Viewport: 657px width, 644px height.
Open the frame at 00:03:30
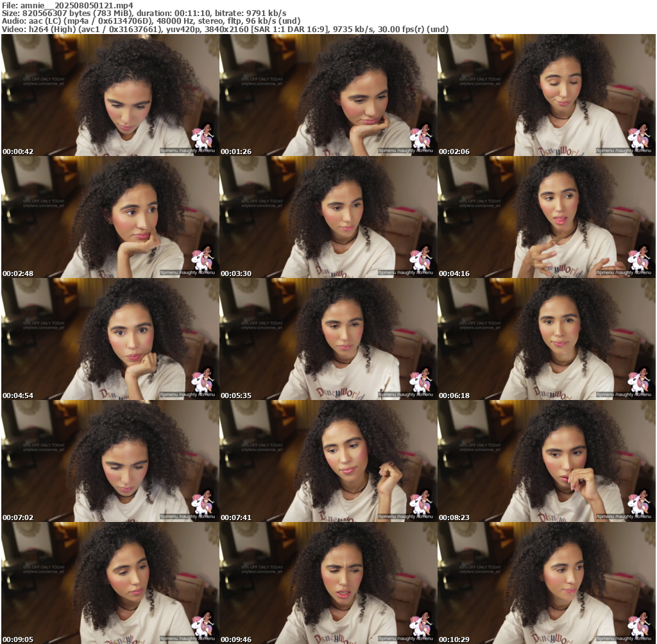pos(328,217)
